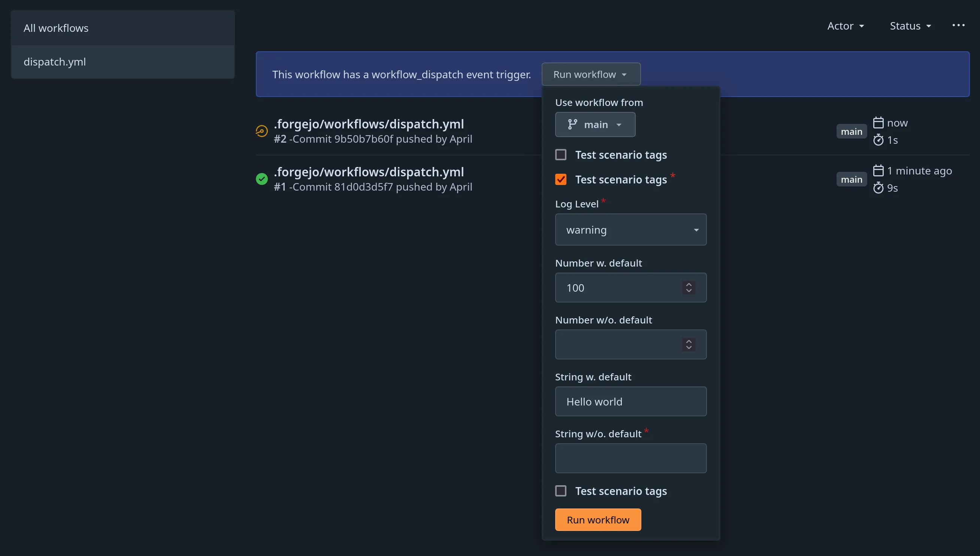
Task: Open the Log Level dropdown showing 'warning'
Action: point(630,230)
